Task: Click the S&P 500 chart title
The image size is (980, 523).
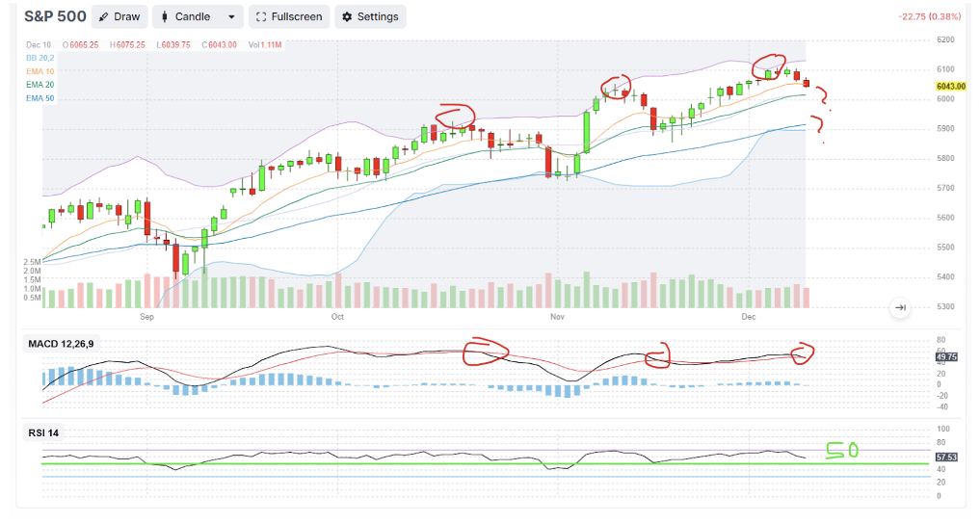Action: [x=55, y=16]
